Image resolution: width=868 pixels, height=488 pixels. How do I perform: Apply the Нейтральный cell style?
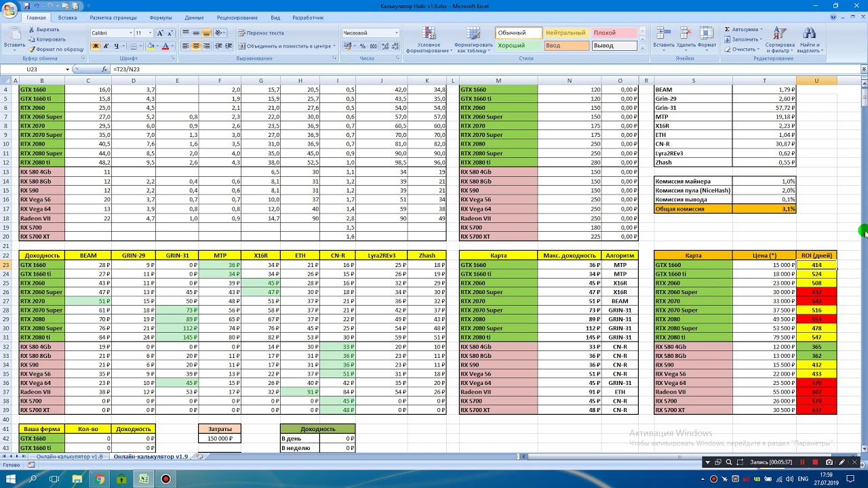click(566, 33)
